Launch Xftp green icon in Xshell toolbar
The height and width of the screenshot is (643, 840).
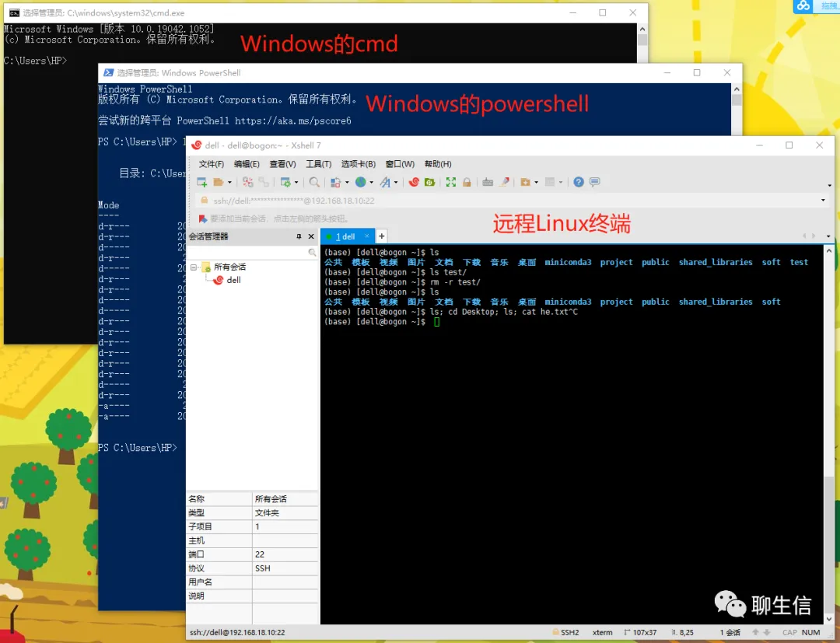click(429, 182)
